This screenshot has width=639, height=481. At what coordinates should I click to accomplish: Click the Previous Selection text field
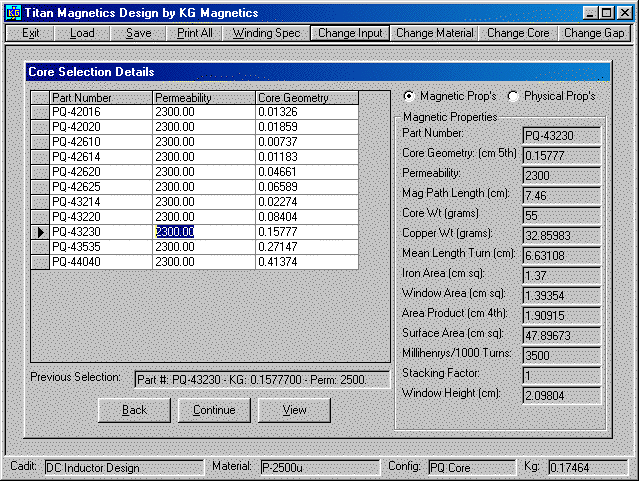(262, 380)
